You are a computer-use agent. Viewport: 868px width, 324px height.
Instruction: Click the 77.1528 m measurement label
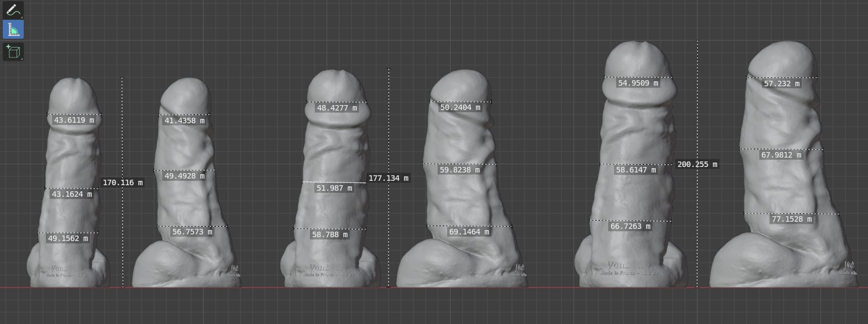tap(791, 219)
